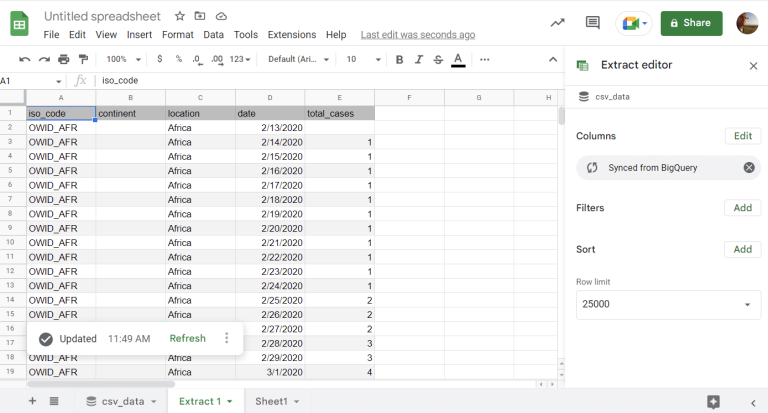The height and width of the screenshot is (413, 768).
Task: Open the Format menu
Action: 178,35
